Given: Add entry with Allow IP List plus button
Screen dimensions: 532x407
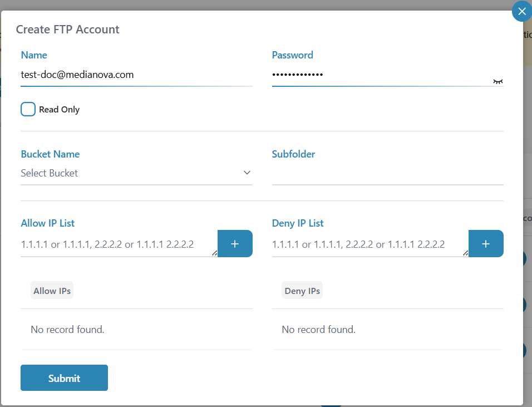Looking at the screenshot, I should (x=235, y=244).
